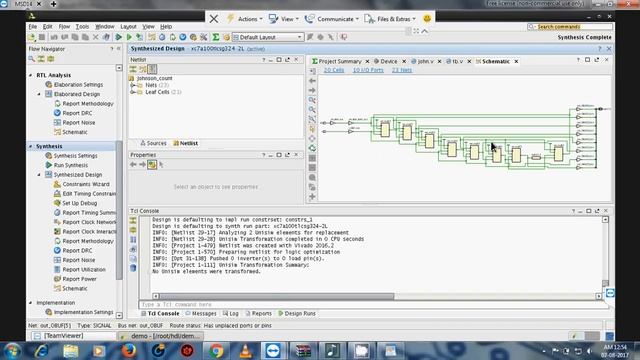The width and height of the screenshot is (640, 360).
Task: Open the Flow menu
Action: (64, 27)
